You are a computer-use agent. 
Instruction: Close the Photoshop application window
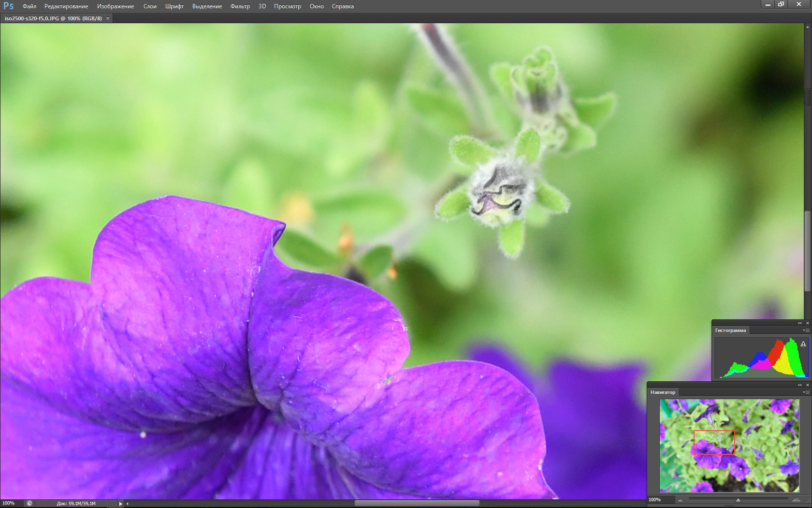(799, 4)
